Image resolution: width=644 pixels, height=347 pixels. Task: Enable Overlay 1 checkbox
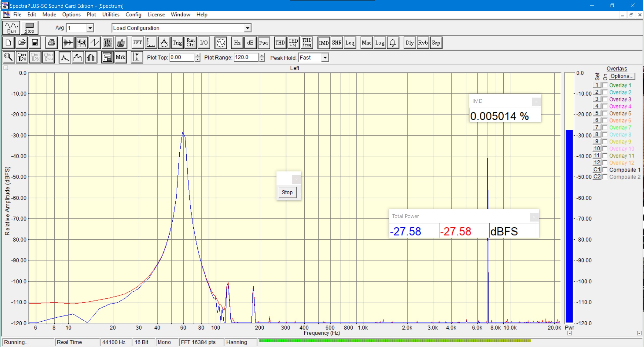[x=605, y=85]
